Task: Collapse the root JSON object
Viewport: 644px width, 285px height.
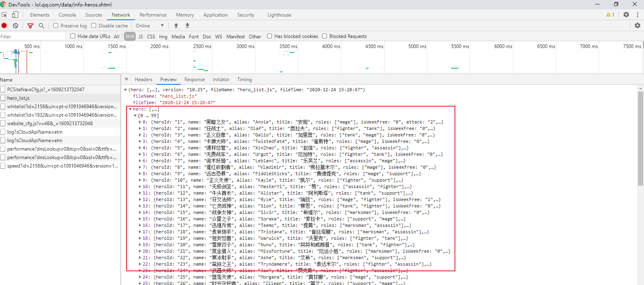Action: [125, 90]
